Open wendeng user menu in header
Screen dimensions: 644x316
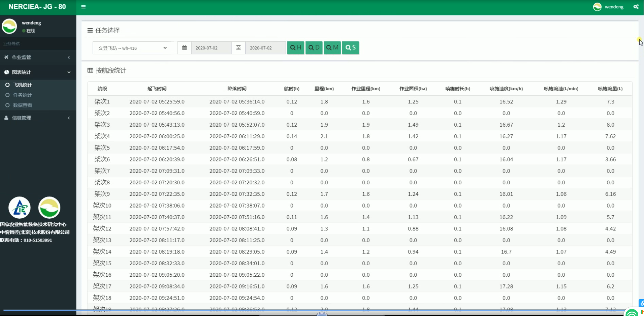click(x=614, y=7)
